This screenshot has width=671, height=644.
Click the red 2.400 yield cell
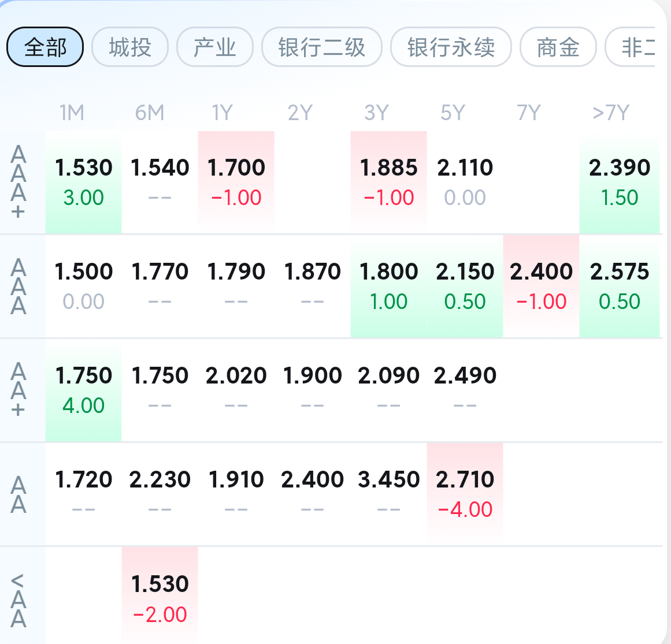point(541,286)
